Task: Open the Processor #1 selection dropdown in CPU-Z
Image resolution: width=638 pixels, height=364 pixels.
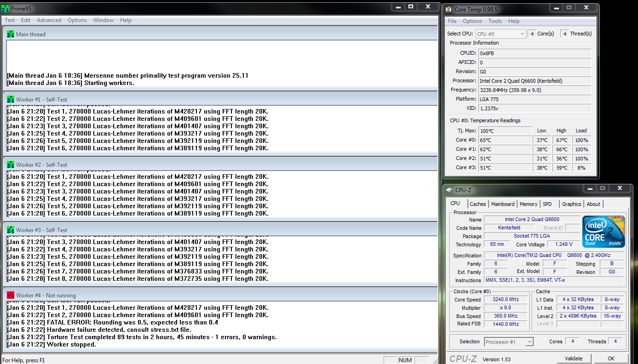Action: tap(509, 341)
